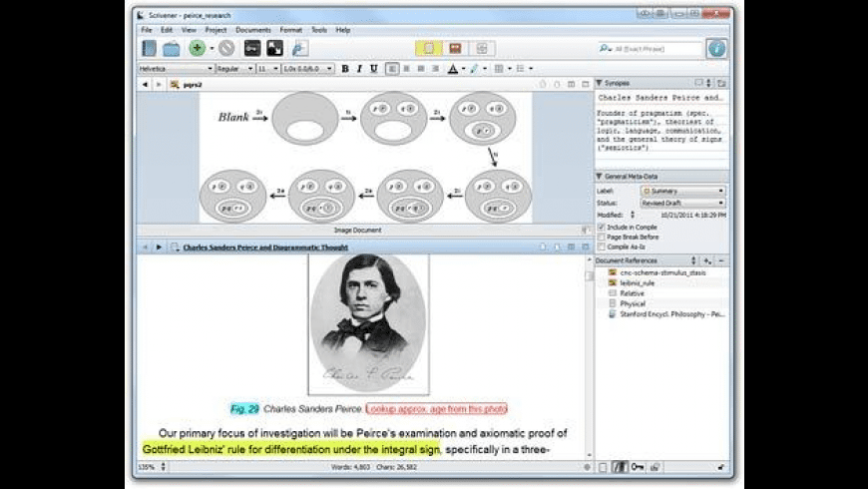This screenshot has height=489, width=868.
Task: Switch to Corkboard view mode
Action: [455, 48]
